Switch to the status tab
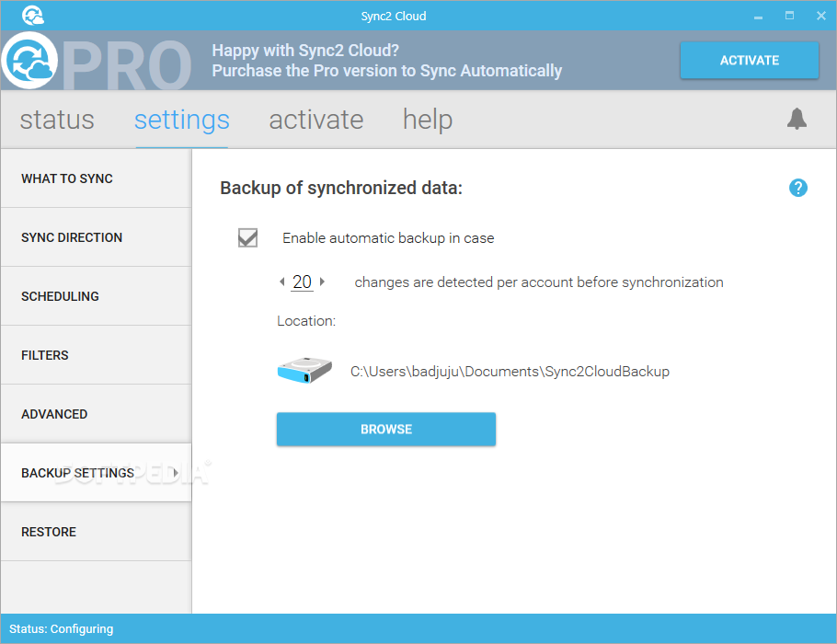Screen dimensions: 837x644 coord(57,120)
